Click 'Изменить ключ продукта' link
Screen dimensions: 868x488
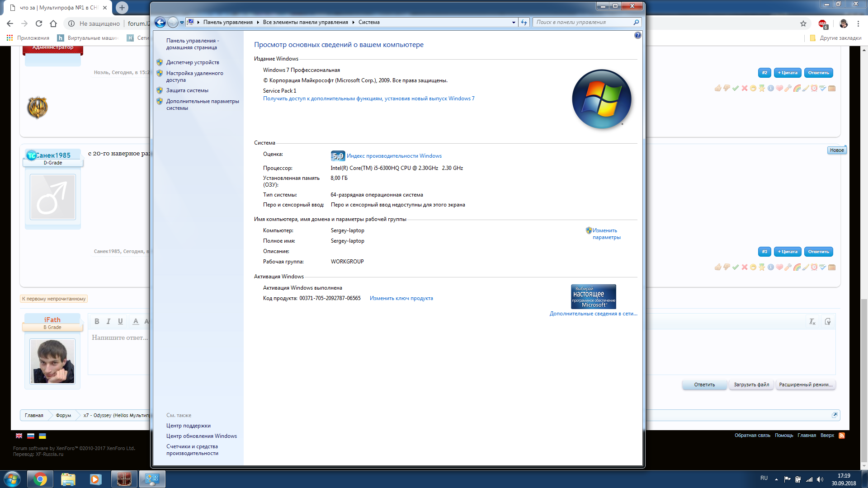click(x=401, y=298)
